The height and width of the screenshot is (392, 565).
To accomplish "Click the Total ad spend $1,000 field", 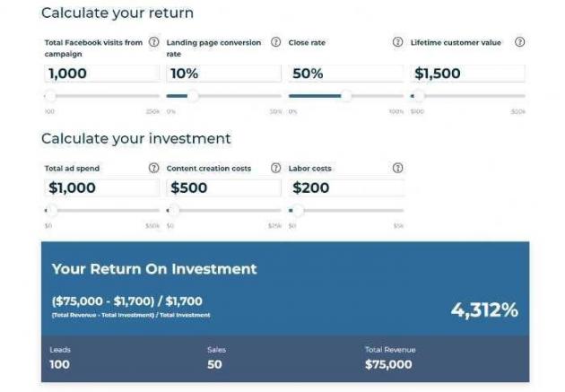I will 101,187.
